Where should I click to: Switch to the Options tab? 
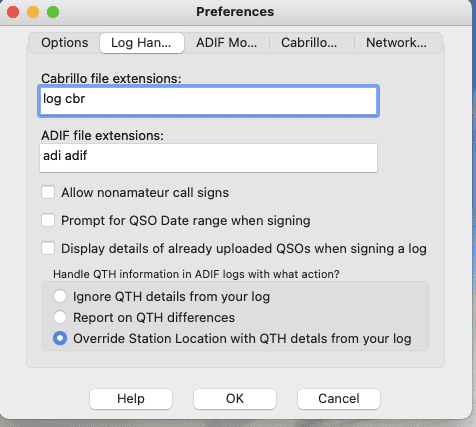pyautogui.click(x=65, y=43)
